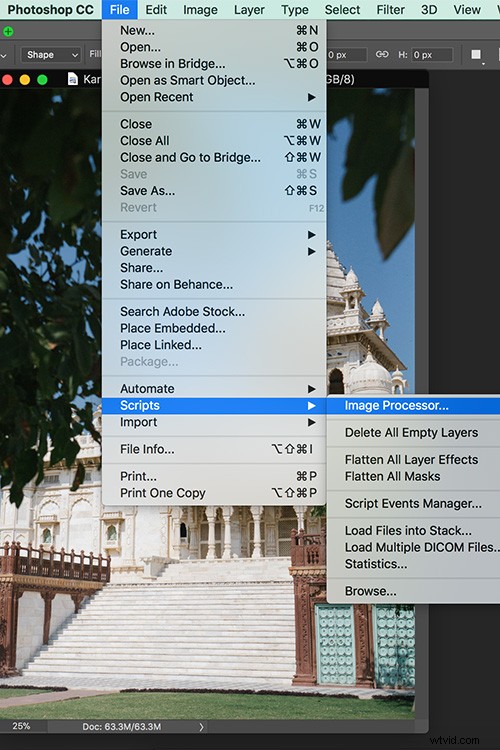500x750 pixels.
Task: Click the 25% zoom level field
Action: click(x=22, y=726)
